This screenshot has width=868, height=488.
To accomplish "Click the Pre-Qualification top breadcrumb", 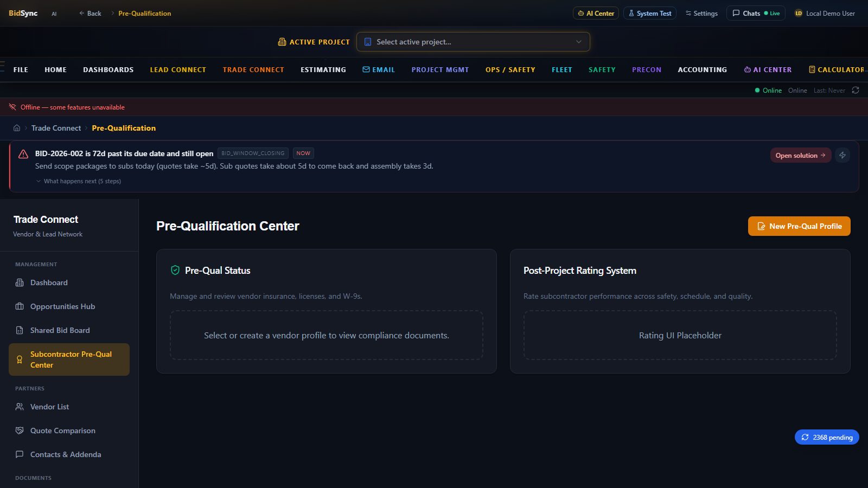I will [144, 13].
